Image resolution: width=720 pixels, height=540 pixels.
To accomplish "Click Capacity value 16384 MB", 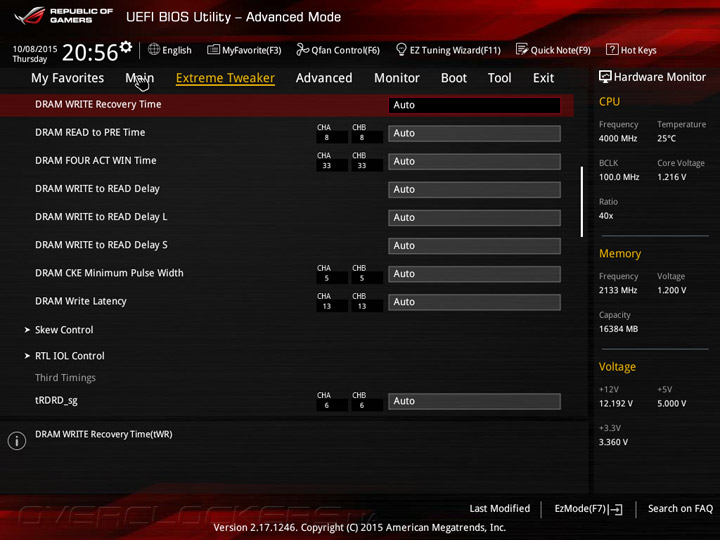I will (x=619, y=329).
